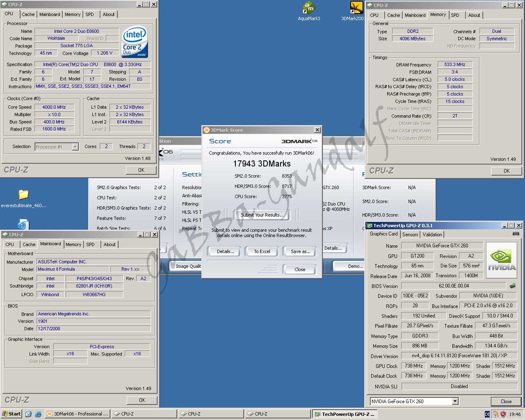Click the GPU-Z title bar icon
Image resolution: width=525 pixels, height=420 pixels.
coord(370,226)
